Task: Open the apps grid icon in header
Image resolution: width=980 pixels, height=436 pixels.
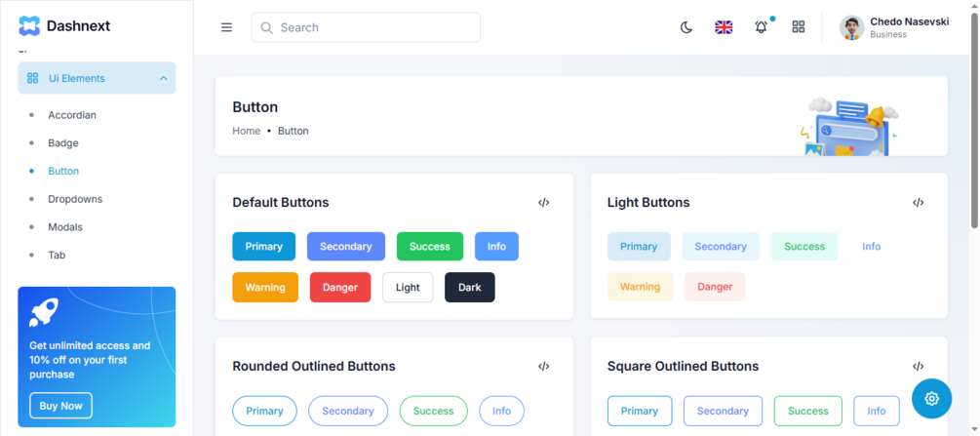Action: point(798,27)
